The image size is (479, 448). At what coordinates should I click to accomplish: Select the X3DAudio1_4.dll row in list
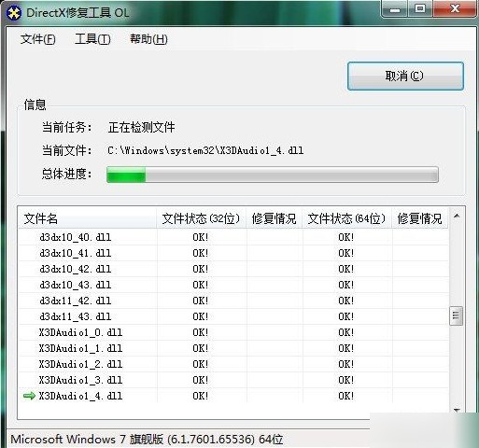click(x=233, y=396)
